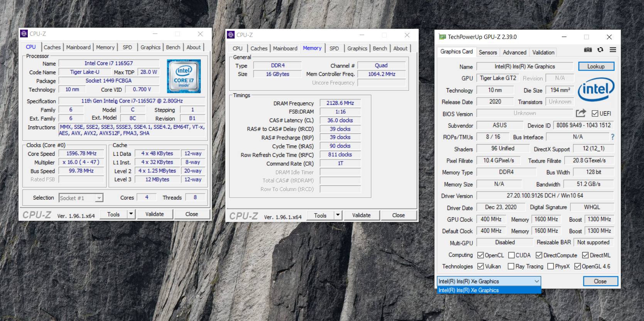The height and width of the screenshot is (321, 644).
Task: Select Intel(R) Iris(R) Xe Graphics from dropdown list
Action: coord(489,290)
